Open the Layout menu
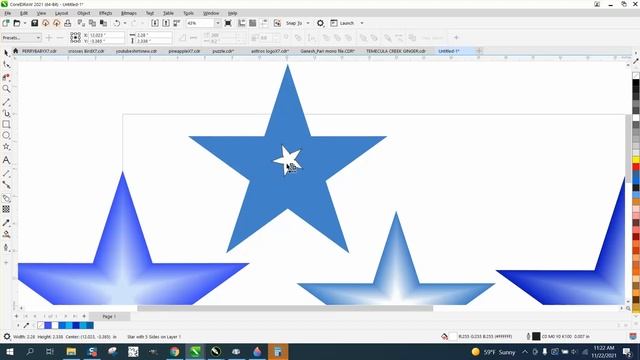The image size is (640, 360). tap(62, 13)
